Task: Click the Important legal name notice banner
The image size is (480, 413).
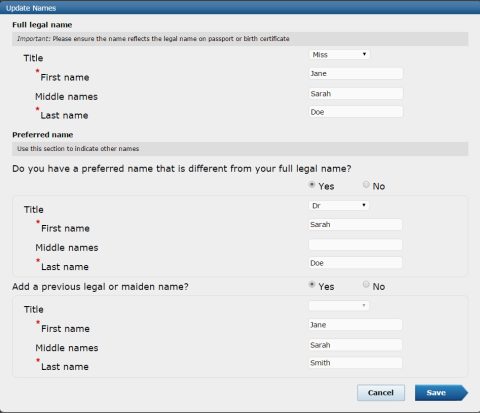Action: click(240, 39)
